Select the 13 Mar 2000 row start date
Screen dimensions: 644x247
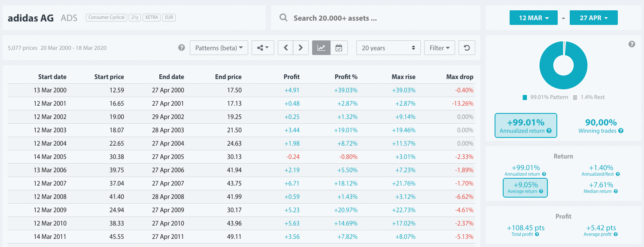pos(50,90)
